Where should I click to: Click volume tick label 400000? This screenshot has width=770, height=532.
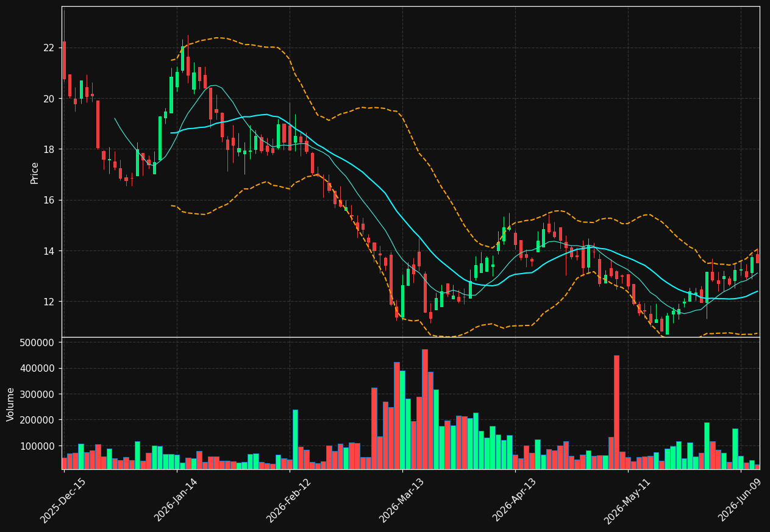tap(38, 368)
